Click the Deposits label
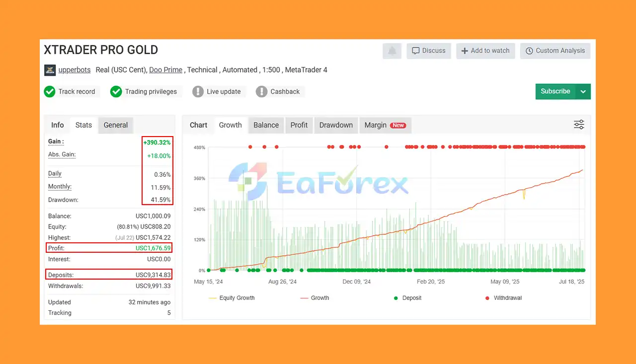The width and height of the screenshot is (636, 364). (x=61, y=275)
